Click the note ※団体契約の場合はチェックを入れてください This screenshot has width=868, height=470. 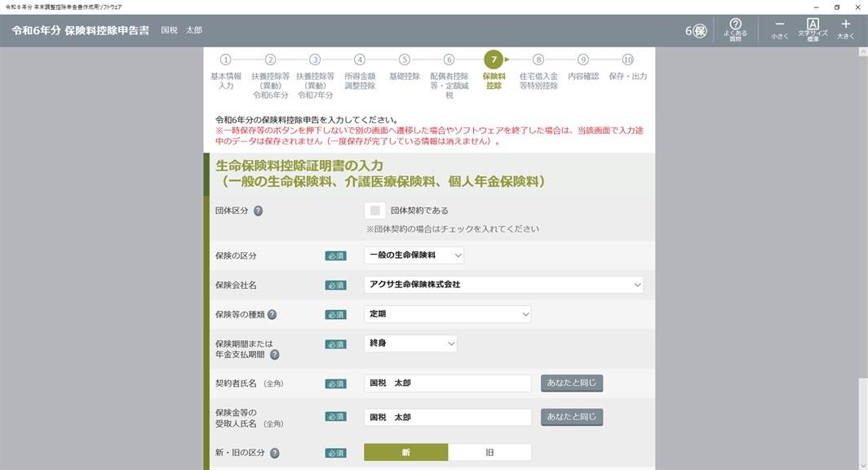(452, 228)
